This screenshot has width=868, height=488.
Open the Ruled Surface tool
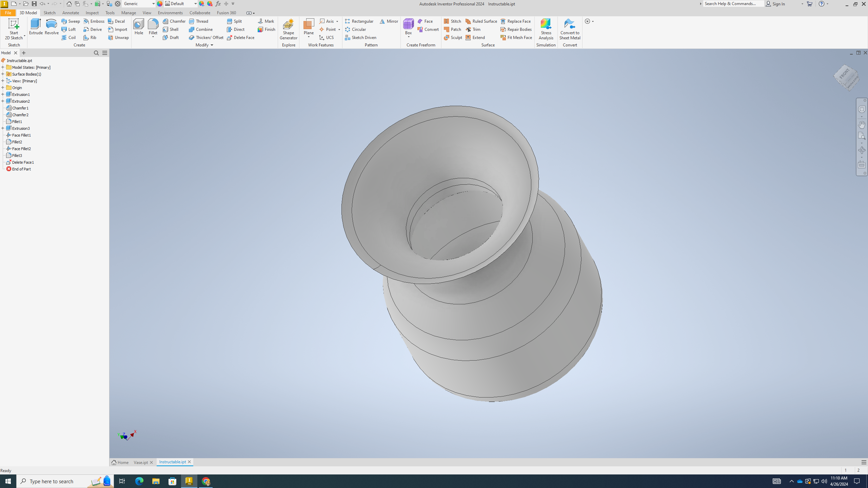[x=481, y=21]
